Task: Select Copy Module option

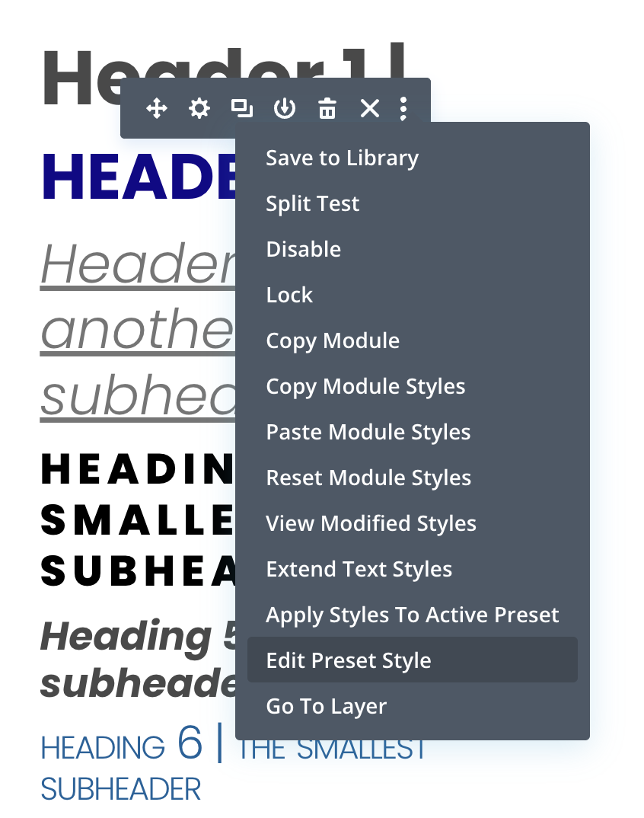Action: [333, 340]
